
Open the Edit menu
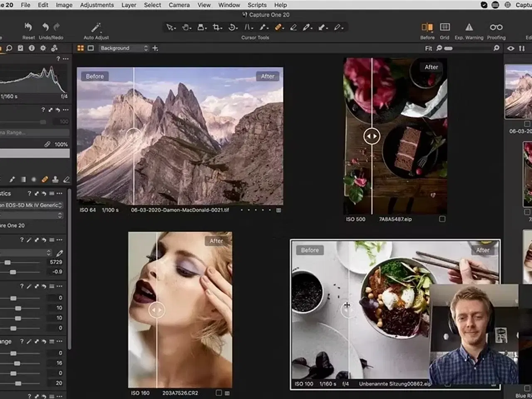pyautogui.click(x=43, y=5)
